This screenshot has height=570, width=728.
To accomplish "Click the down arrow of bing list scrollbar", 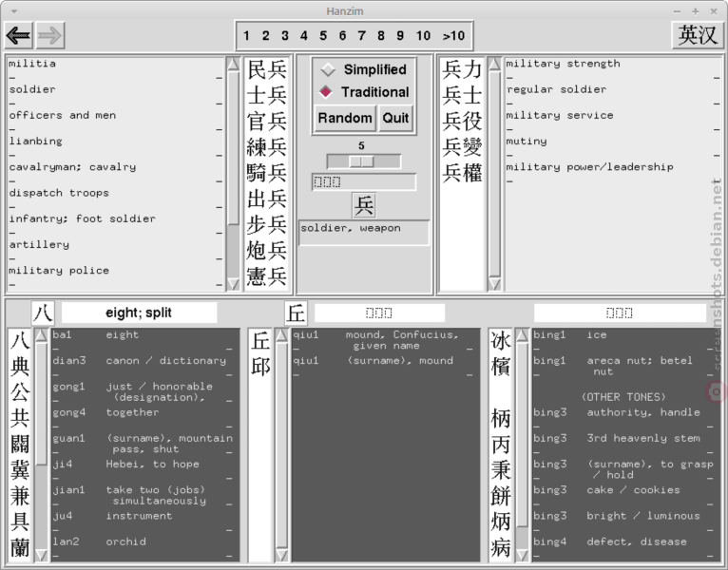I will click(x=522, y=555).
